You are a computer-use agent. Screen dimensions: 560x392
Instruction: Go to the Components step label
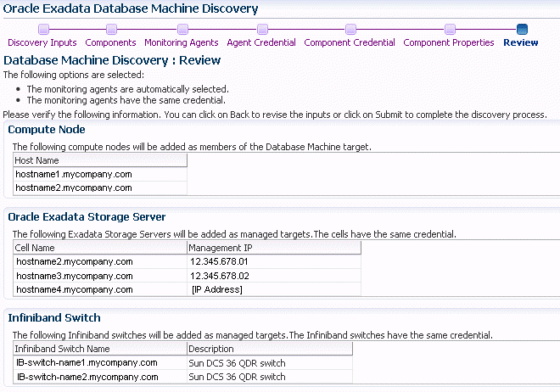(110, 42)
